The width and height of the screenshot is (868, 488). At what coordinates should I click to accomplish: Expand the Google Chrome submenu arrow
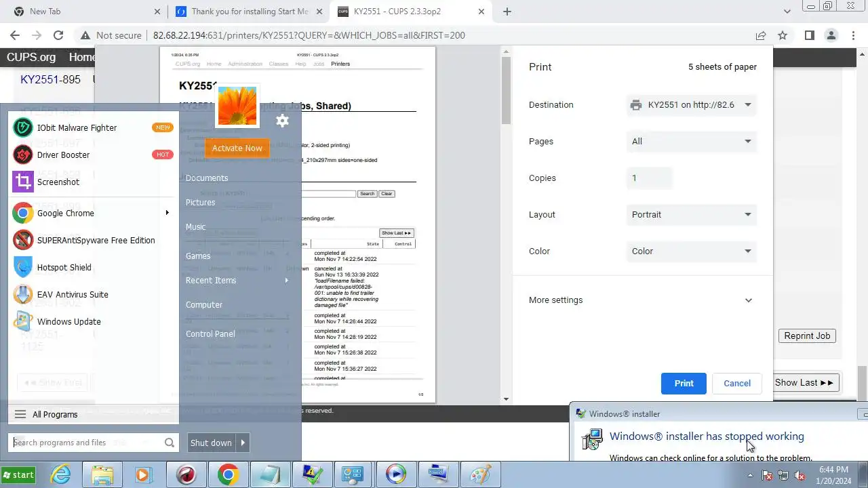point(167,213)
